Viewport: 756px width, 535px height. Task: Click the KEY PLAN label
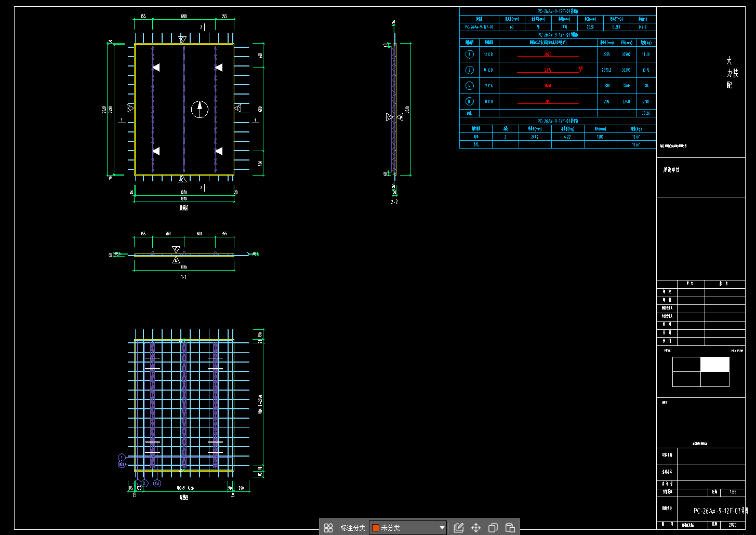point(737,351)
